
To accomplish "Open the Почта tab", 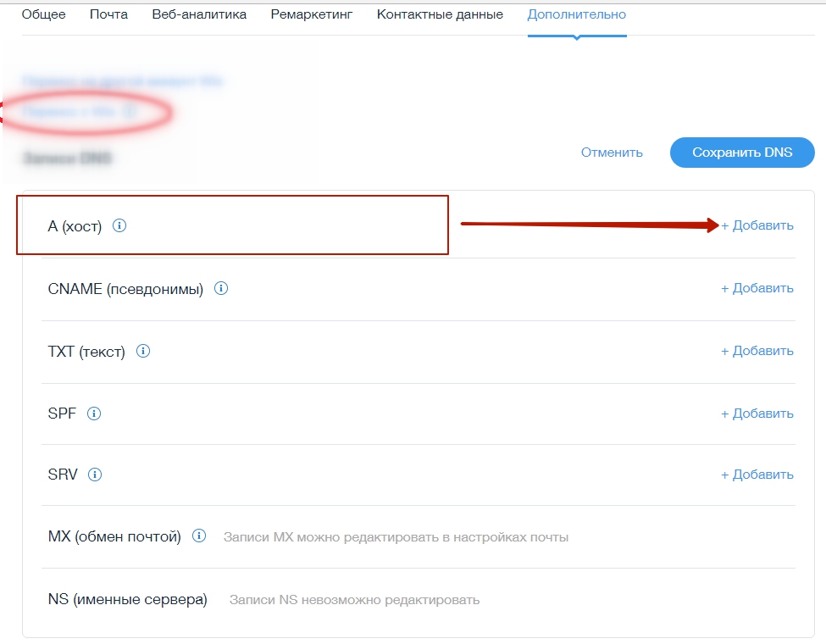I will point(108,14).
